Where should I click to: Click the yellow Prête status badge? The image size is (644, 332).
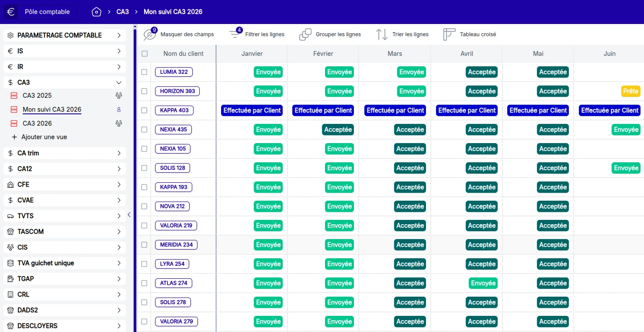coord(630,91)
